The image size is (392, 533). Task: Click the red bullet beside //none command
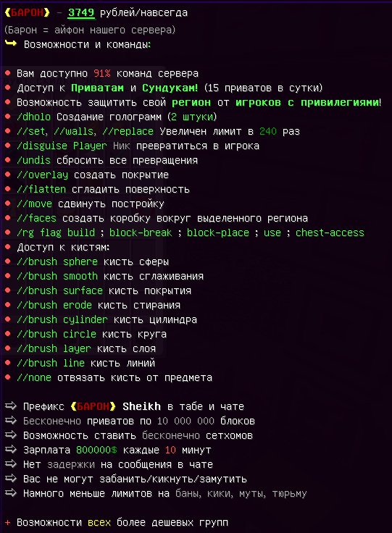(8, 377)
